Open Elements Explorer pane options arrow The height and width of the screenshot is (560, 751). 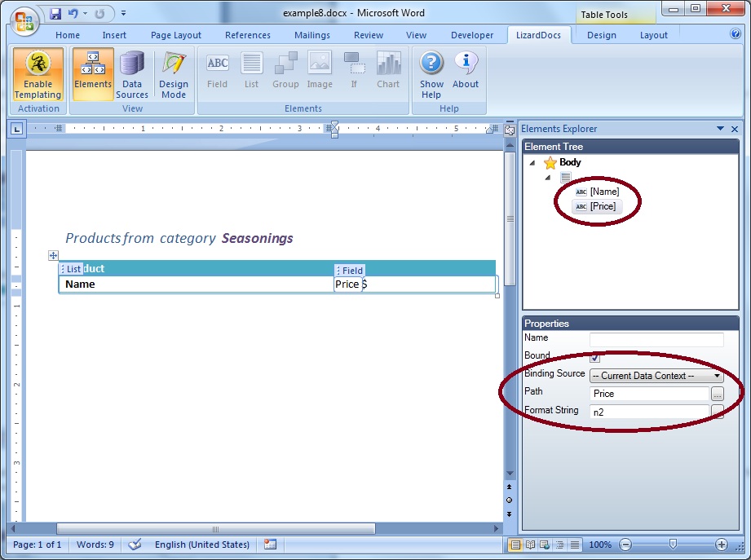pyautogui.click(x=720, y=129)
